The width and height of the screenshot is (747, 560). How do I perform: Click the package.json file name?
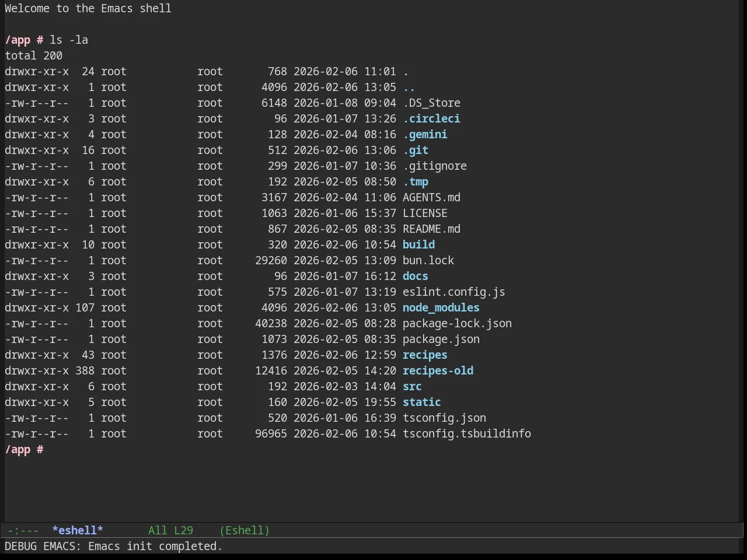point(441,339)
